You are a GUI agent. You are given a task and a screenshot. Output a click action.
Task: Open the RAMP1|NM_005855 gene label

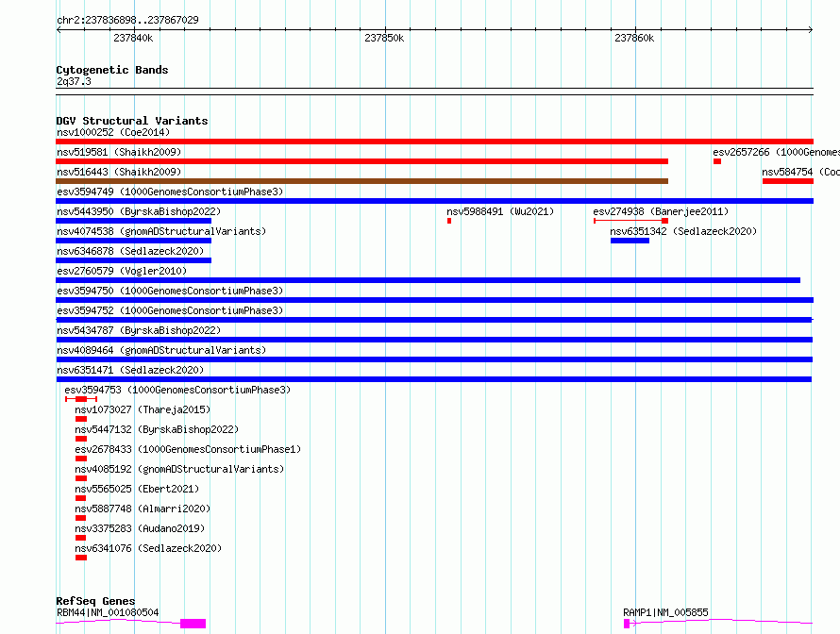pos(665,612)
